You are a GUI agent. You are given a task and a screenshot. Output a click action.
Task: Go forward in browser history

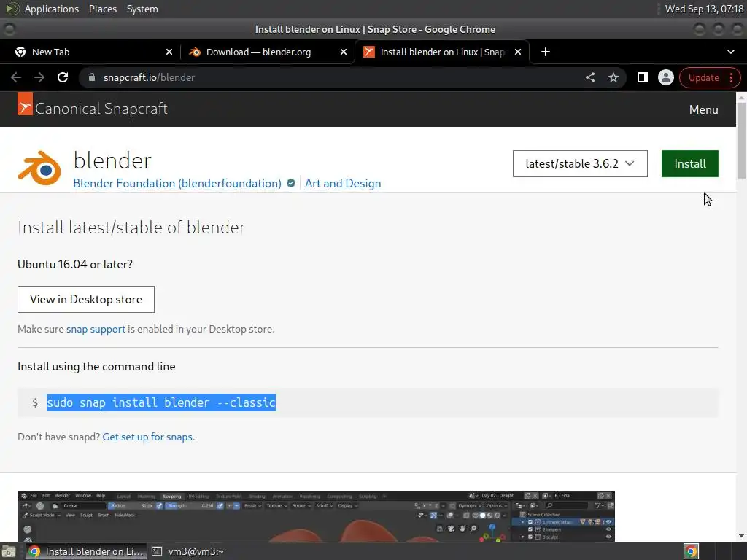pyautogui.click(x=39, y=77)
